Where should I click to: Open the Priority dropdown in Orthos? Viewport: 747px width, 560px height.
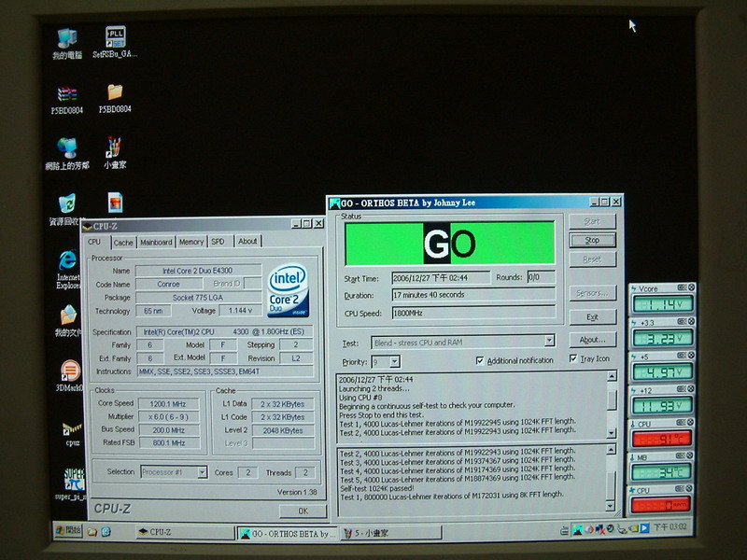coord(394,362)
